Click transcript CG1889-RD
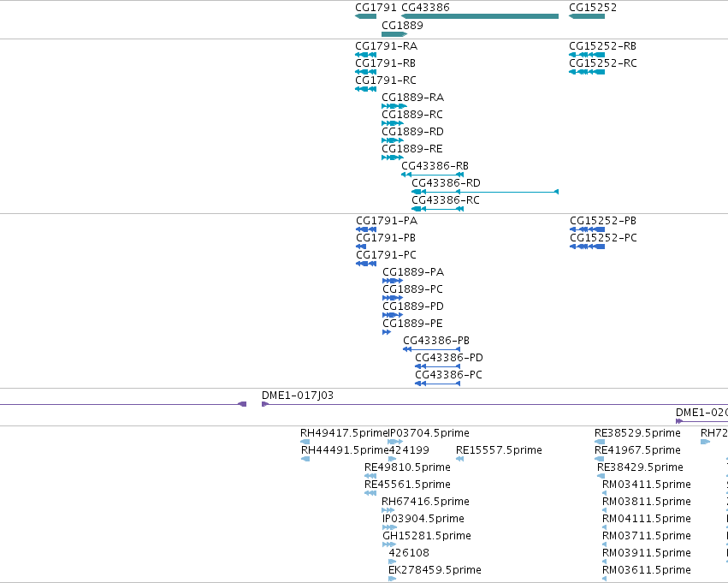This screenshot has width=728, height=583. [x=412, y=132]
